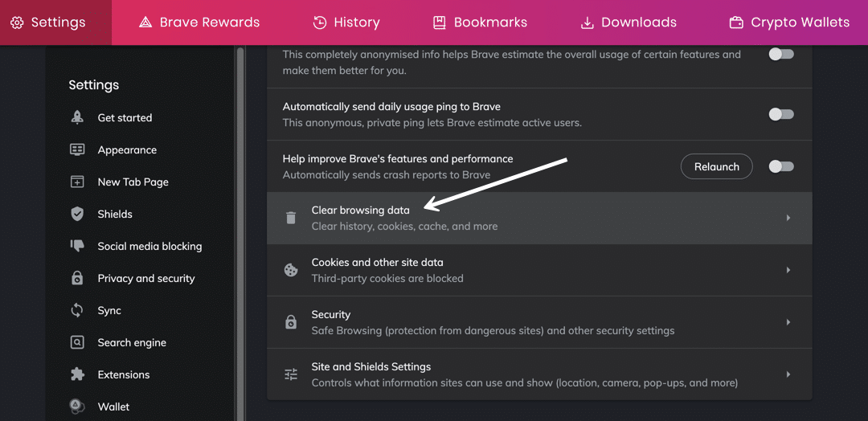Click the rocket icon beside Get started
The width and height of the screenshot is (868, 421).
coord(77,117)
